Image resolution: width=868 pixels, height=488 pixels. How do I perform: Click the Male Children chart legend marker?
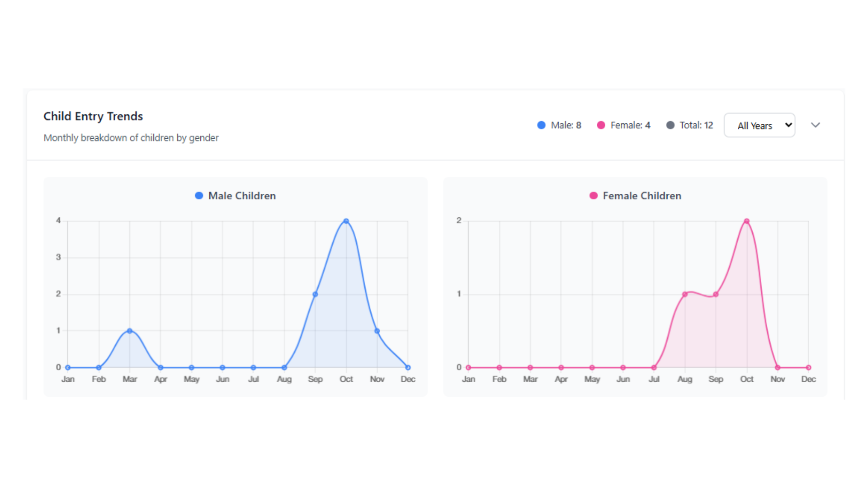tap(199, 196)
